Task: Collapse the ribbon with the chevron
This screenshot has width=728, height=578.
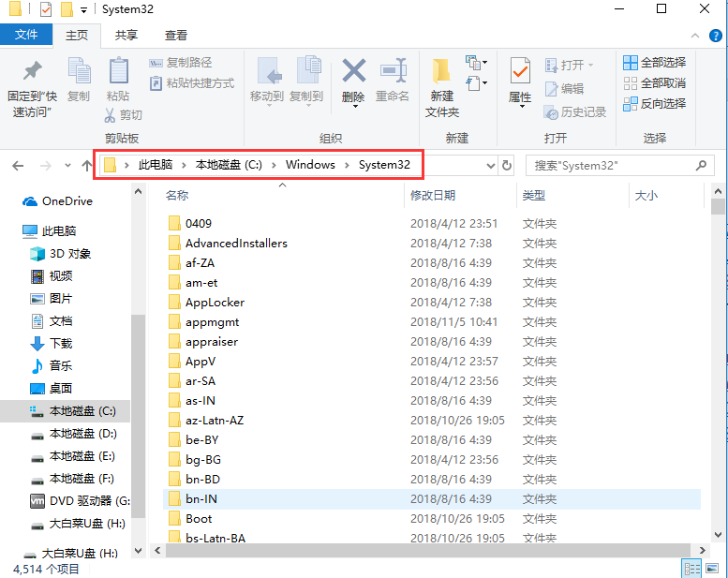Action: pyautogui.click(x=695, y=36)
